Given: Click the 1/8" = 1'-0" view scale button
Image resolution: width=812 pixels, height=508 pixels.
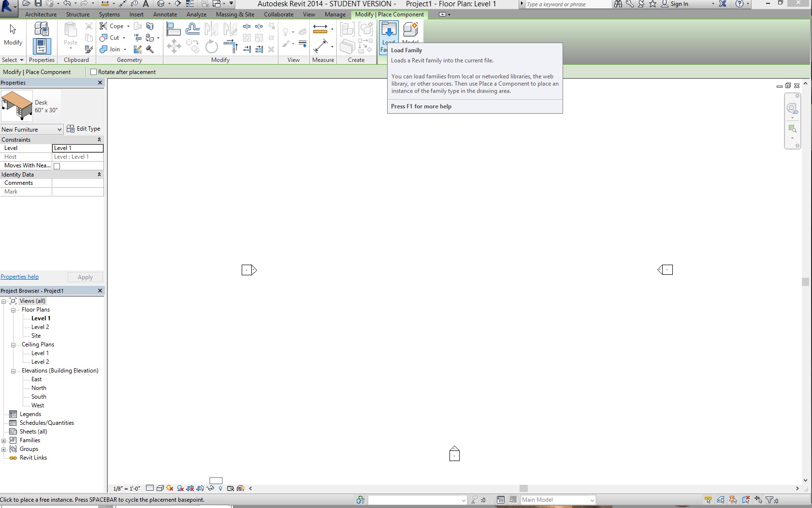Looking at the screenshot, I should click(x=127, y=489).
